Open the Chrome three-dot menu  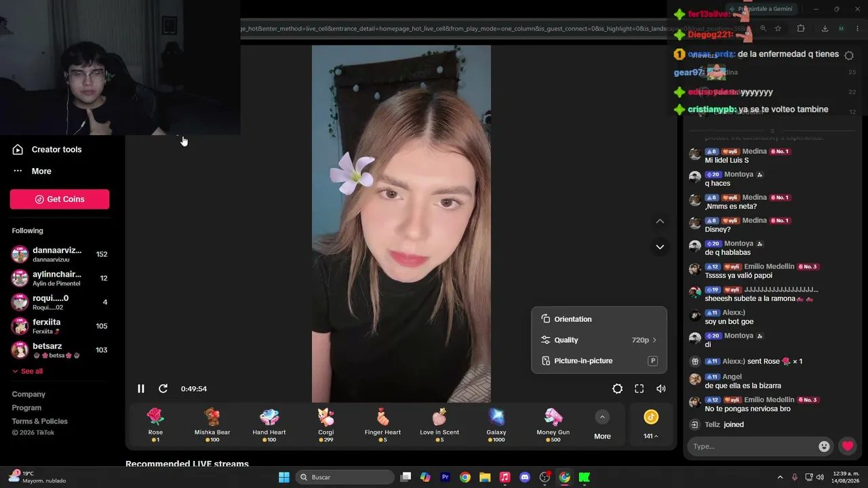pyautogui.click(x=858, y=28)
